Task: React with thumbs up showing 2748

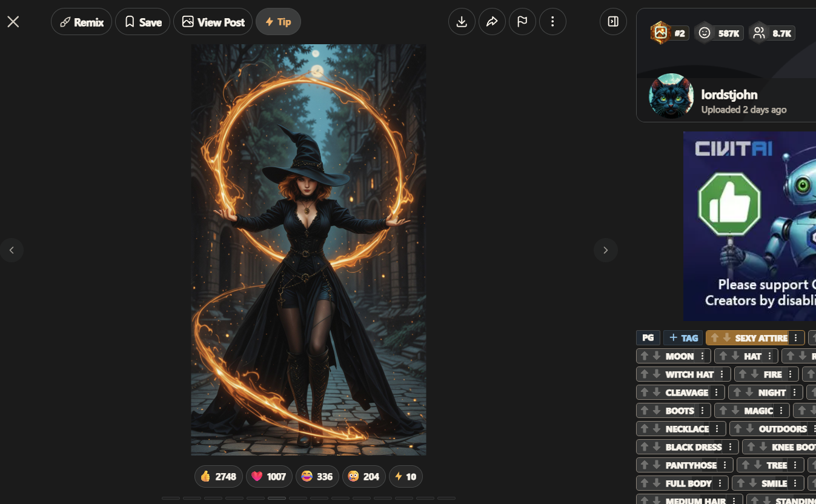Action: (x=219, y=477)
